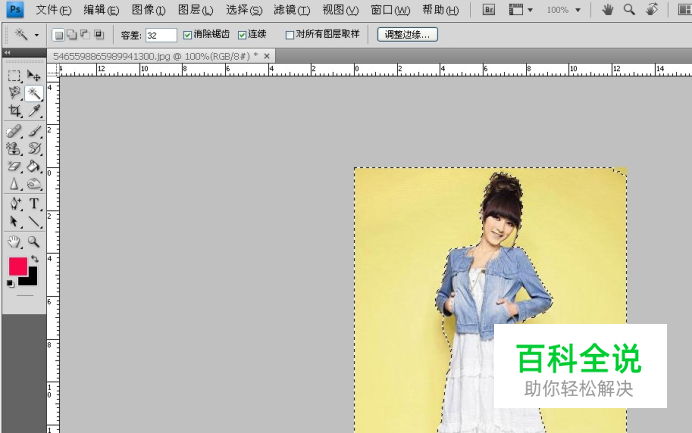Click the 调整边缘... button
Image resolution: width=692 pixels, height=433 pixels.
tap(407, 34)
